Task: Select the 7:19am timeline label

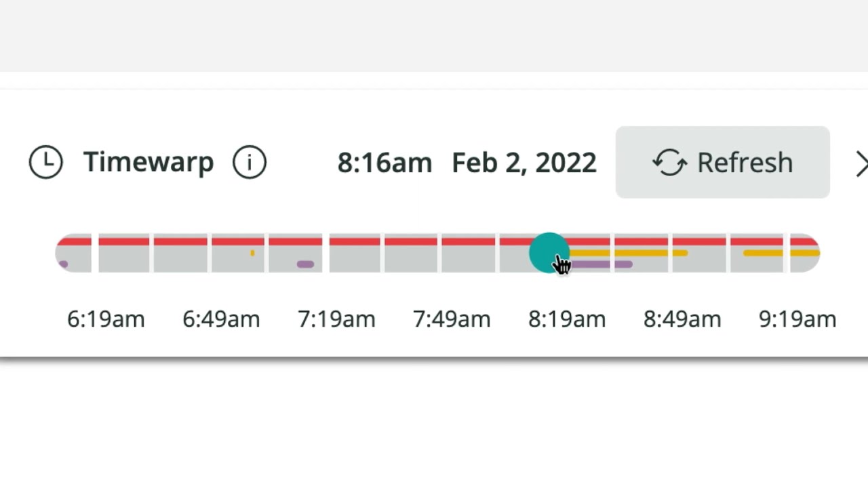Action: [x=336, y=319]
